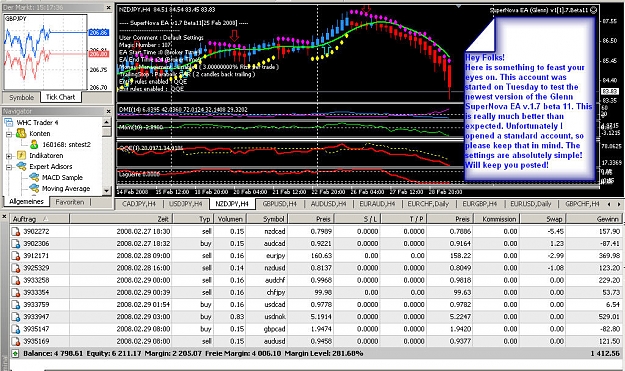This screenshot has width=625, height=371.
Task: Select the Symbole tab in Market Watch
Action: point(22,97)
